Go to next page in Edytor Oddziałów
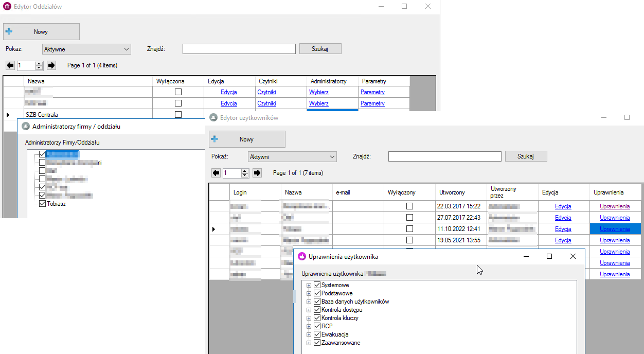Screen dimensions: 644x354 51,65
